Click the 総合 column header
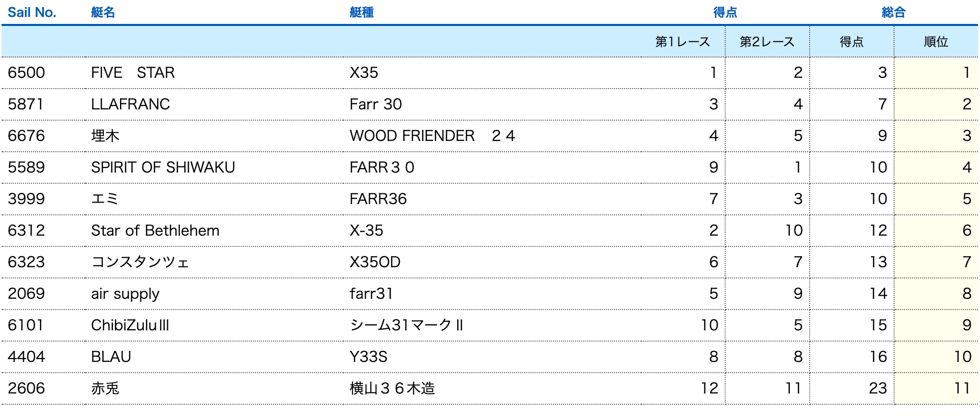980x419 pixels. [894, 12]
